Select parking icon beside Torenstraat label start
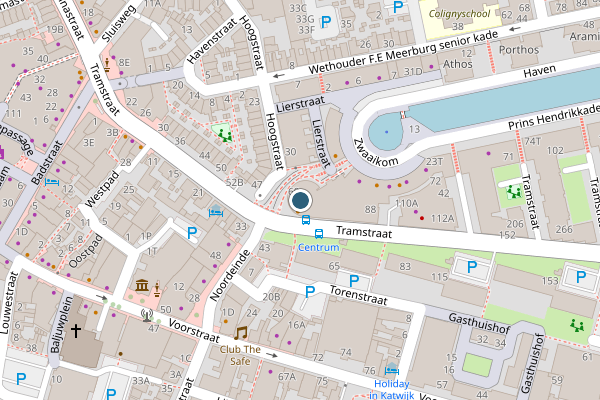600x400 pixels. pos(310,292)
